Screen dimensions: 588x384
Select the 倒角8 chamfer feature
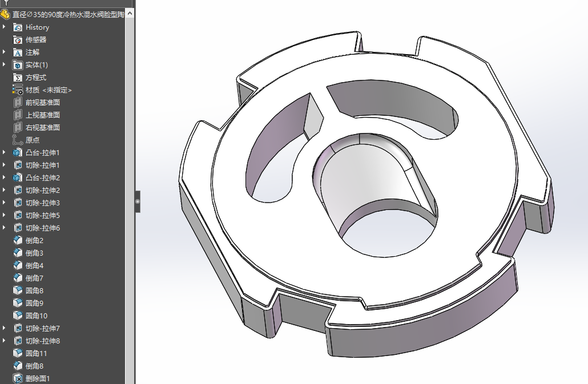(34, 366)
